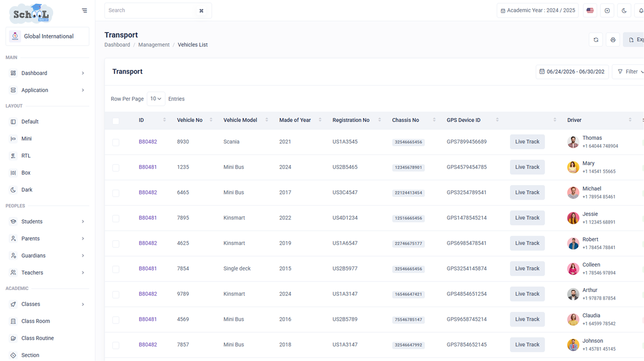Click the add-new plus icon in top bar
The image size is (644, 361).
607,10
